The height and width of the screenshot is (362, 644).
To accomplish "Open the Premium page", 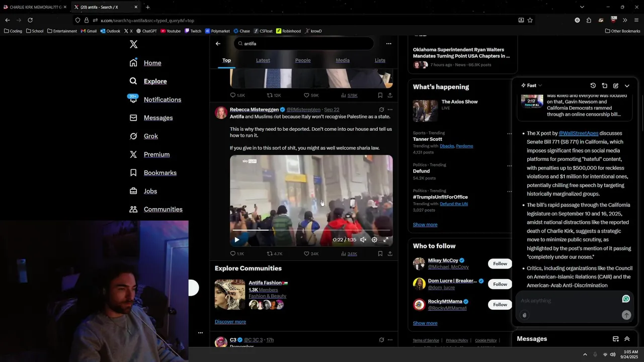I will pos(149,154).
